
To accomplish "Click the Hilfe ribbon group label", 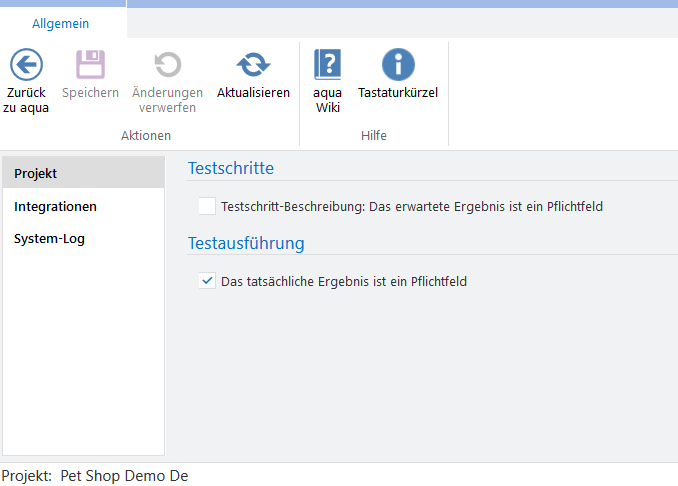I will [x=373, y=135].
